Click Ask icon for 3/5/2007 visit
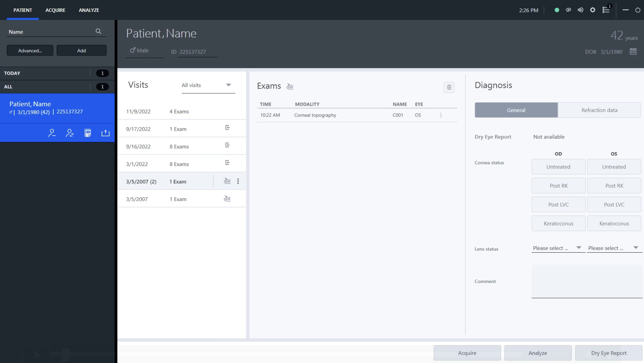The image size is (644, 363). click(227, 199)
